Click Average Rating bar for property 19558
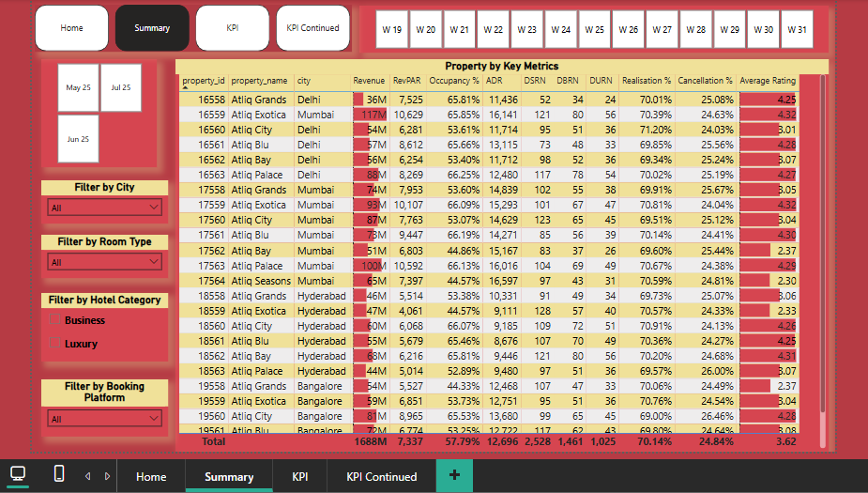The width and height of the screenshot is (868, 493). tap(755, 386)
